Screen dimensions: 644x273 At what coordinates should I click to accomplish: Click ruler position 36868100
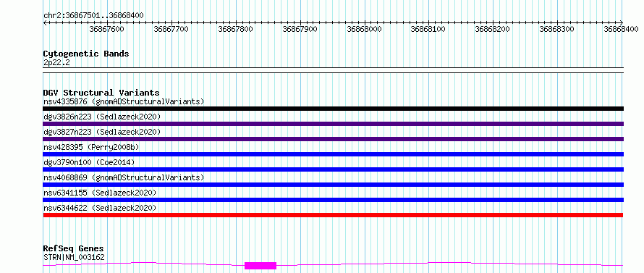(x=428, y=29)
